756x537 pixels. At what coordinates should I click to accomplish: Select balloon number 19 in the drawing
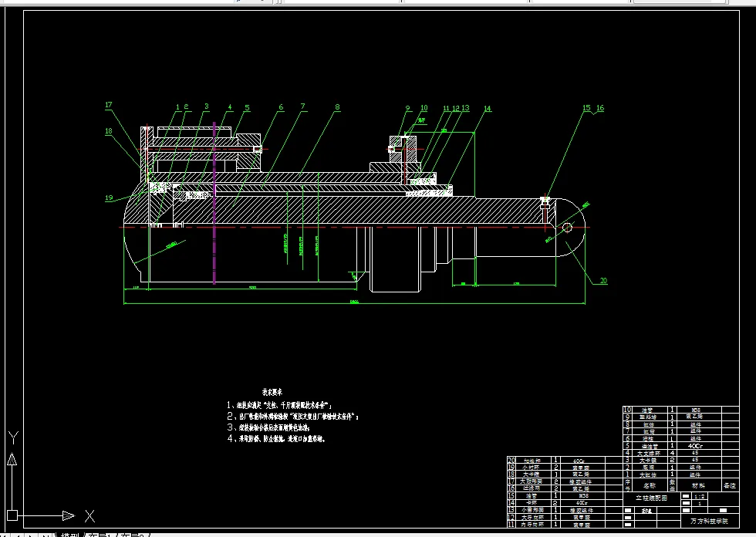109,198
